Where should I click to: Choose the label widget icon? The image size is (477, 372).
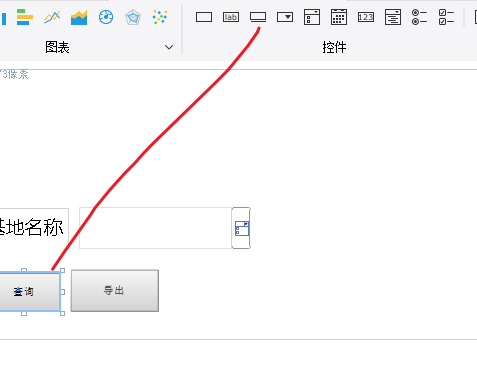[x=231, y=17]
